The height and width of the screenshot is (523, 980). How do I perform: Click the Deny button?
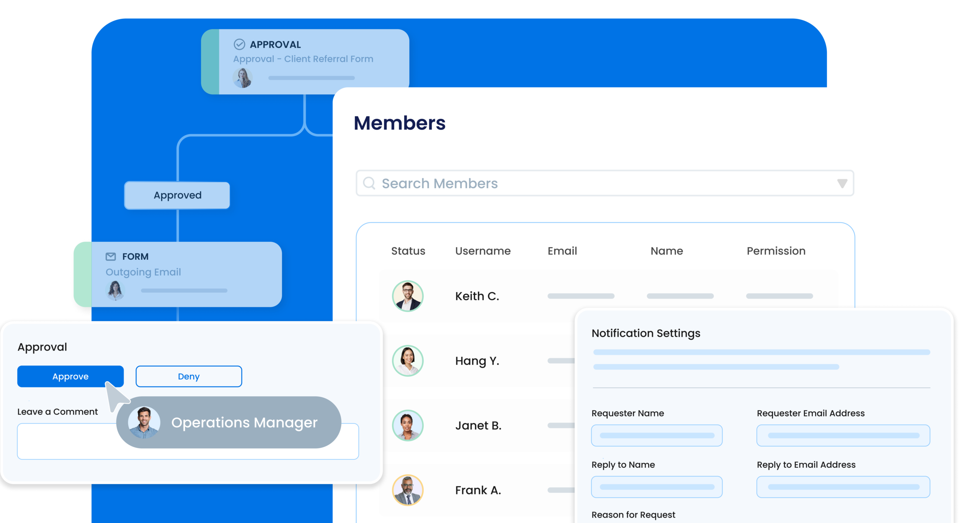click(189, 376)
